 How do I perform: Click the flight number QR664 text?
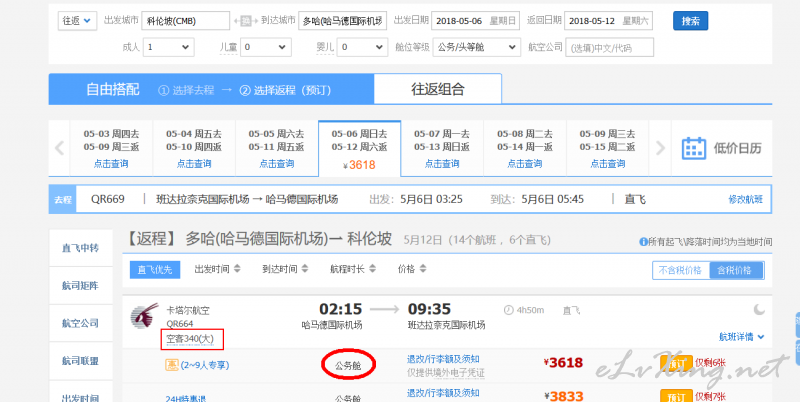180,323
